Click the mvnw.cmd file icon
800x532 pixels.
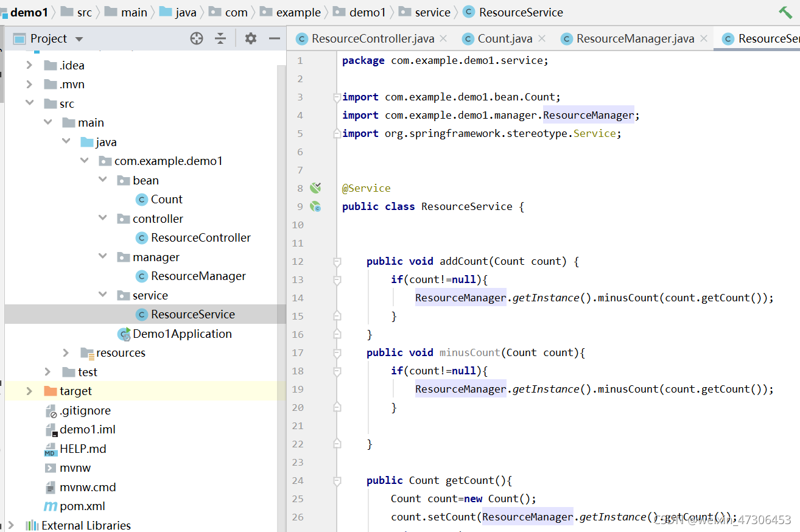point(51,488)
